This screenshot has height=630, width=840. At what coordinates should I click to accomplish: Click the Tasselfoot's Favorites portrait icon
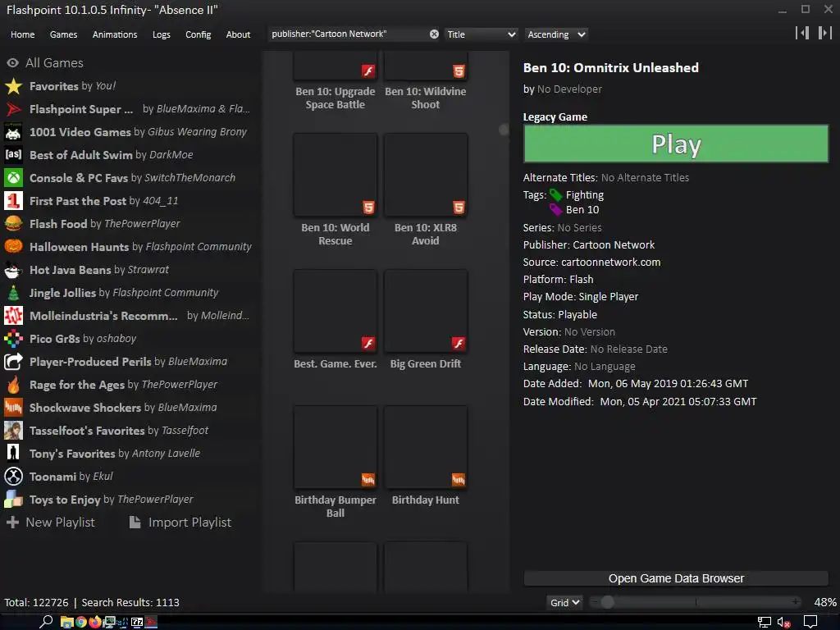[13, 431]
